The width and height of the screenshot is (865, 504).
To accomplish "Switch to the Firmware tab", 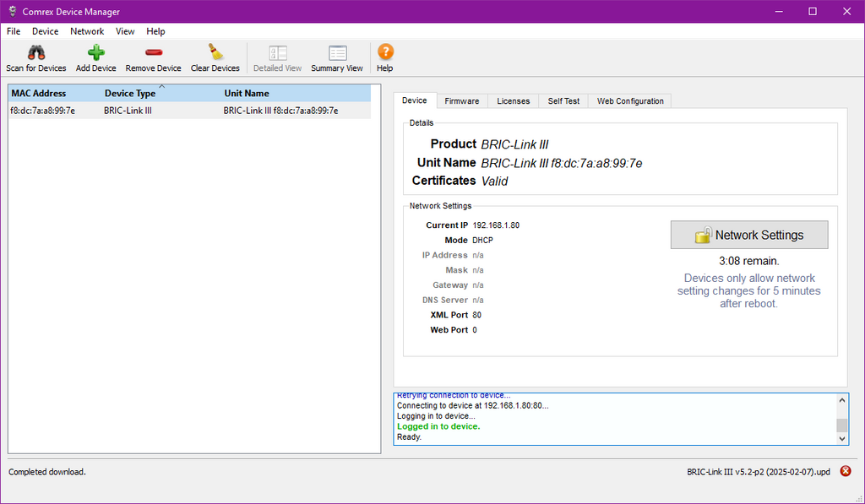I will tap(461, 101).
